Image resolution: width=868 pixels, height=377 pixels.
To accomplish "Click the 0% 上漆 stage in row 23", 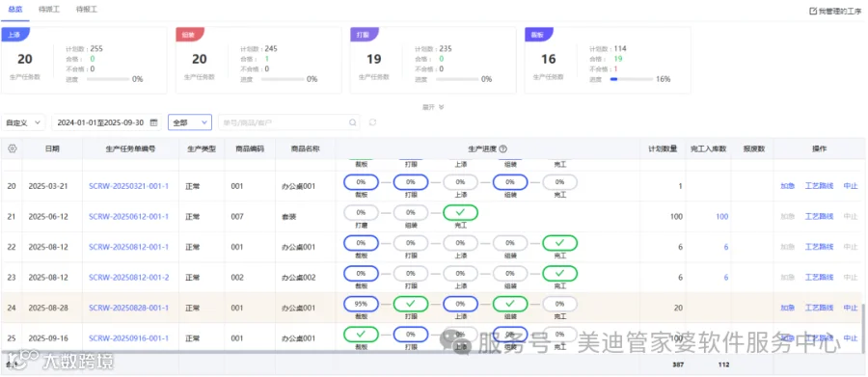I will tap(461, 274).
